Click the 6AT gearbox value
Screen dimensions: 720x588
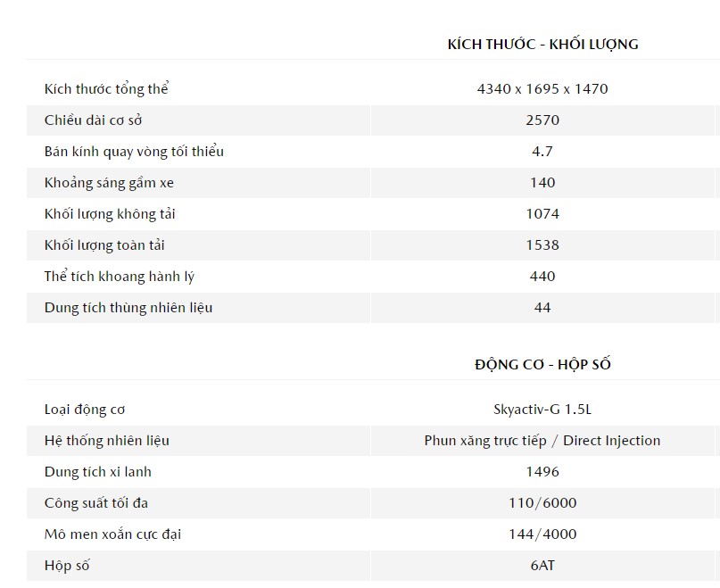[542, 566]
